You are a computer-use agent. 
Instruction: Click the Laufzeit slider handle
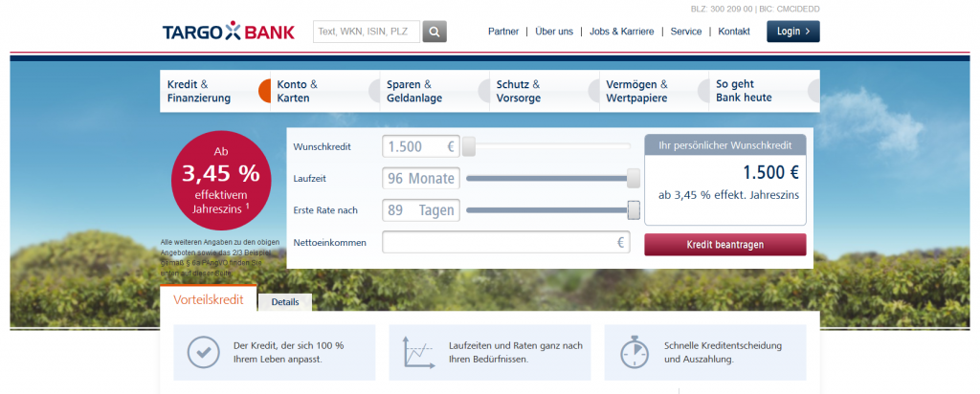(x=634, y=178)
